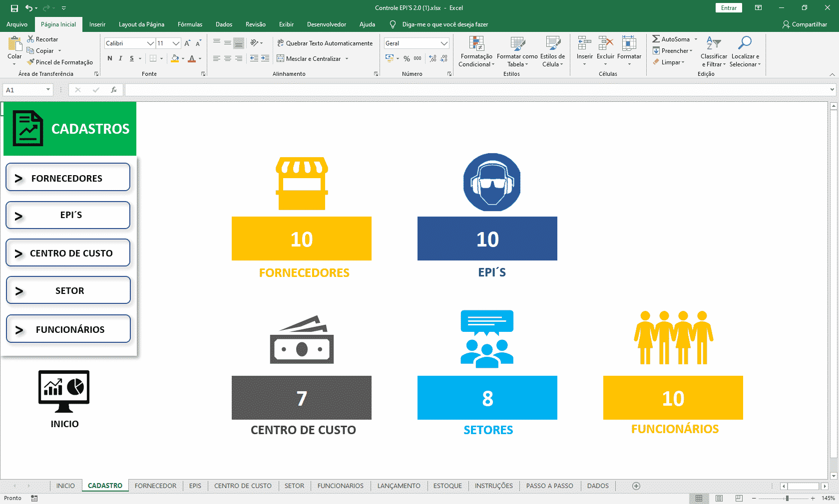Click the yellow store Fornecedores icon
Viewport: 839px width, 504px height.
[x=302, y=184]
